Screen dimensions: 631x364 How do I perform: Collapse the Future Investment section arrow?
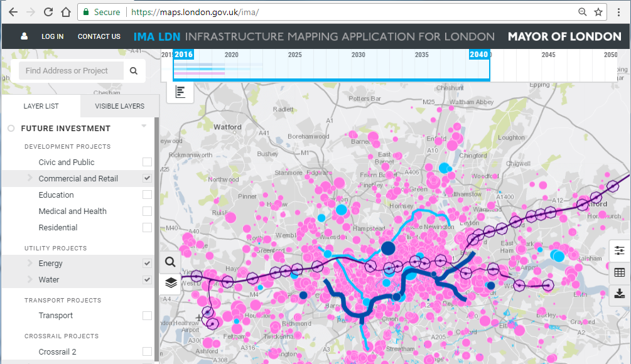[x=144, y=126]
